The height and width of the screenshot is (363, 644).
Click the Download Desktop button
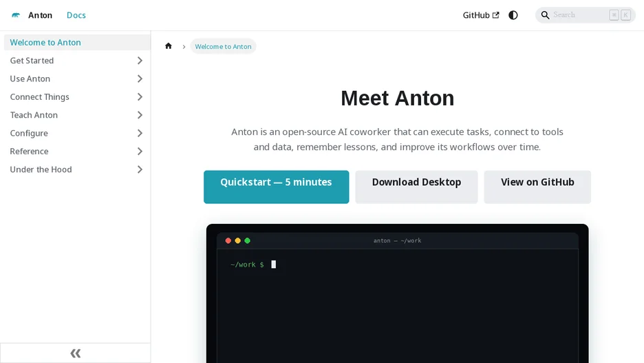416,187
